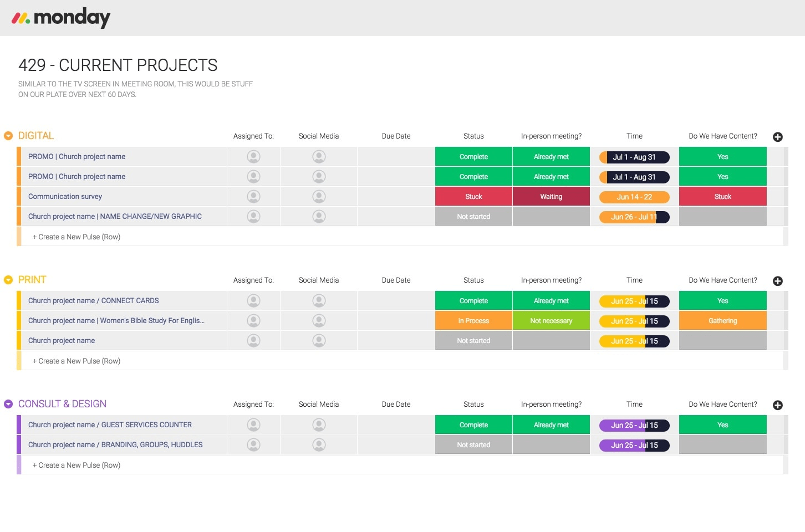The width and height of the screenshot is (805, 532).
Task: Open BRANDING, GROUPS, HUDDLES item
Action: pyautogui.click(x=115, y=444)
